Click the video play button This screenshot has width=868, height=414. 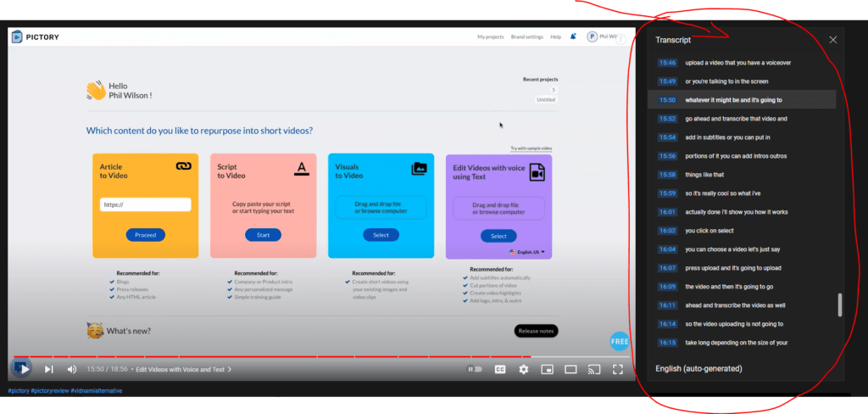point(25,369)
